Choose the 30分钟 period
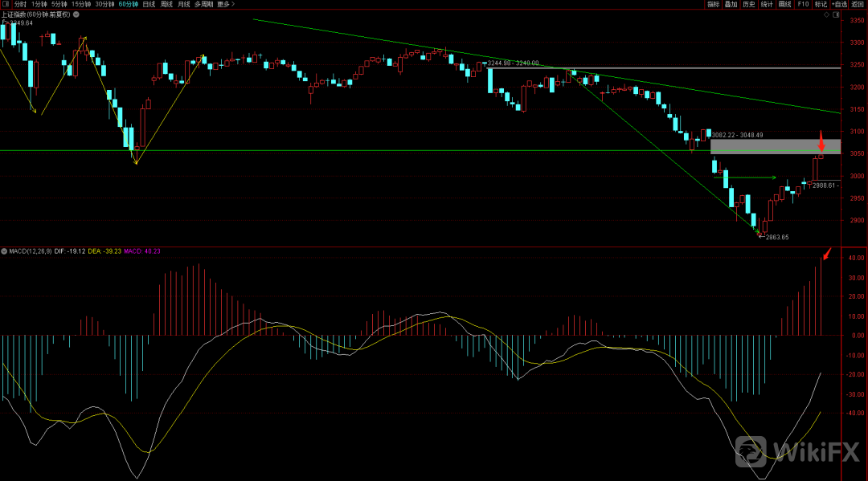 click(x=104, y=4)
